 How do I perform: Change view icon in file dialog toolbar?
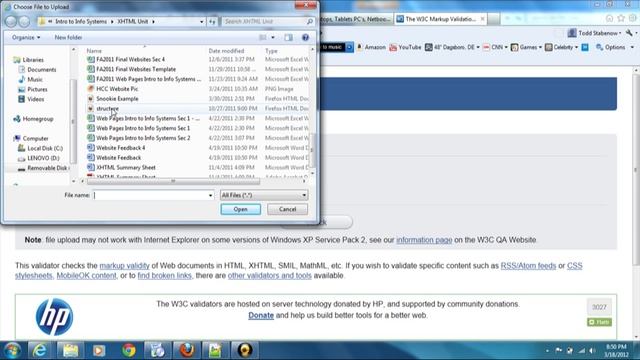[x=263, y=38]
